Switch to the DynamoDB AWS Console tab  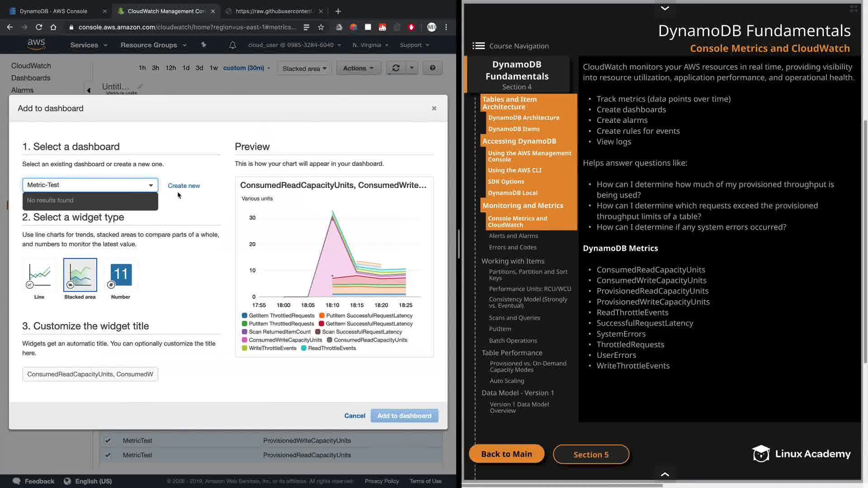click(53, 11)
